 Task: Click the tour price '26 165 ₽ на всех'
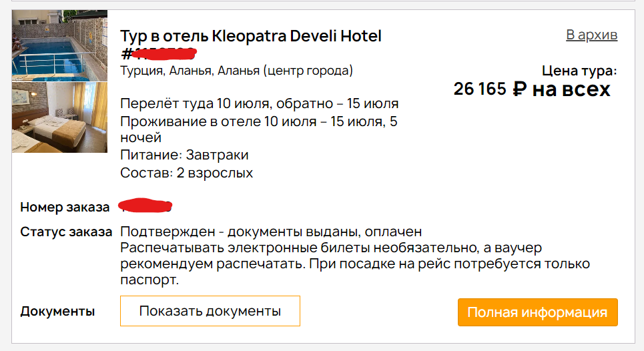tap(532, 89)
